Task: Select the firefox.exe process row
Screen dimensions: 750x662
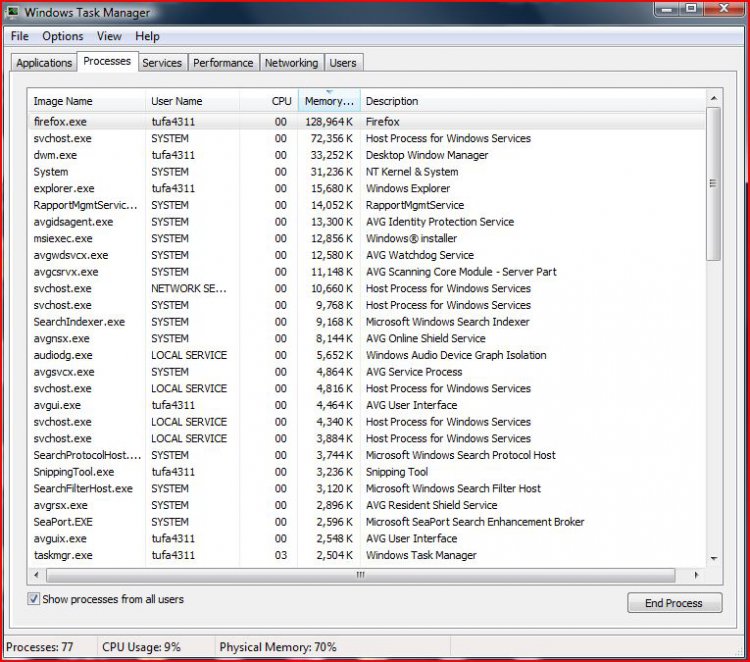Action: [366, 121]
